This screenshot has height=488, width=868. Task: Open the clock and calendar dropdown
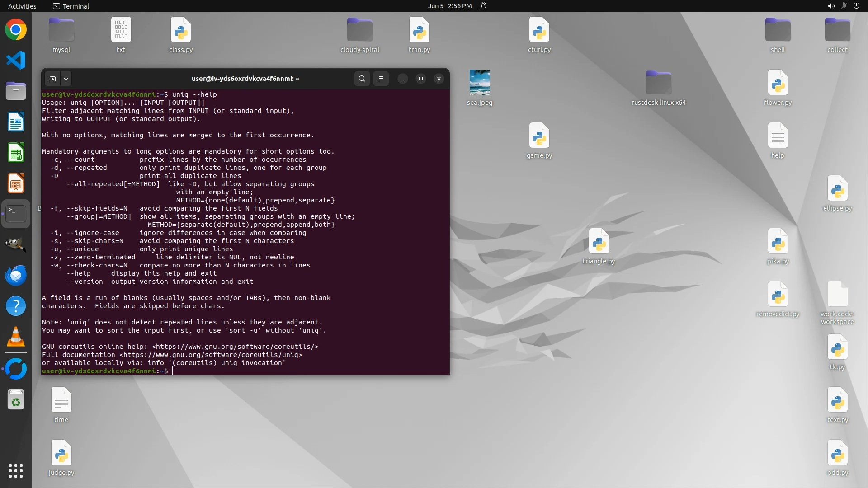coord(449,6)
